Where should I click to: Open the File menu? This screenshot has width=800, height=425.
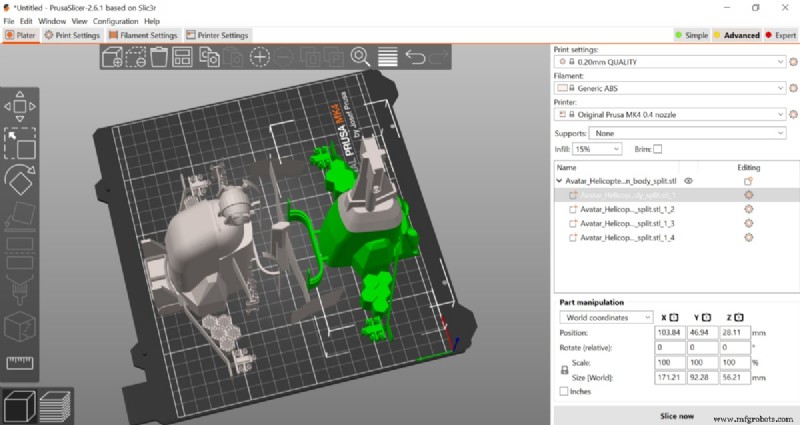coord(9,21)
